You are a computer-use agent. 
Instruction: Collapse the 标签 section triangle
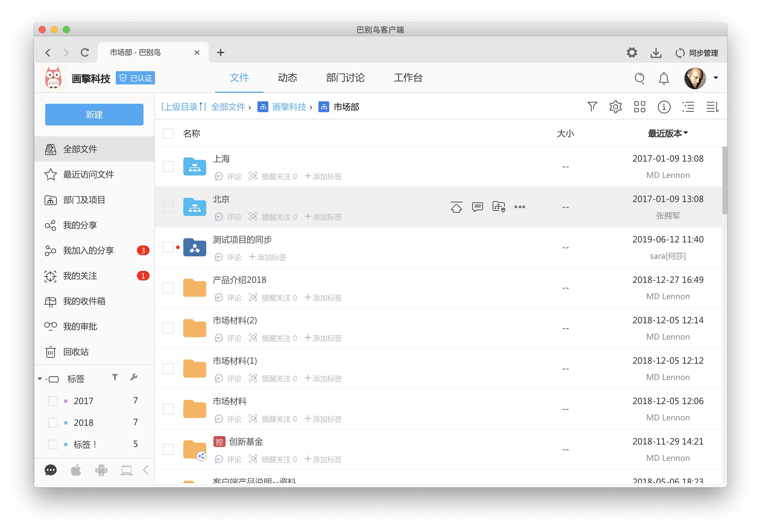click(40, 378)
